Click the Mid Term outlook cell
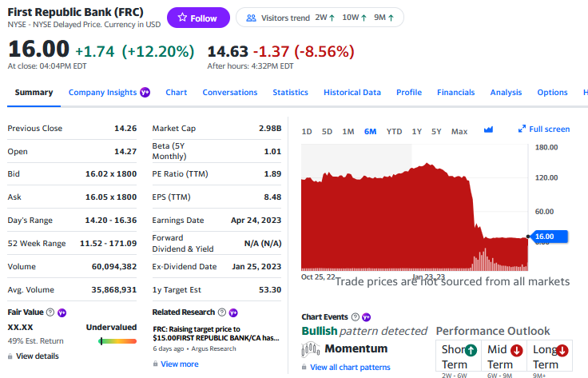 504,356
